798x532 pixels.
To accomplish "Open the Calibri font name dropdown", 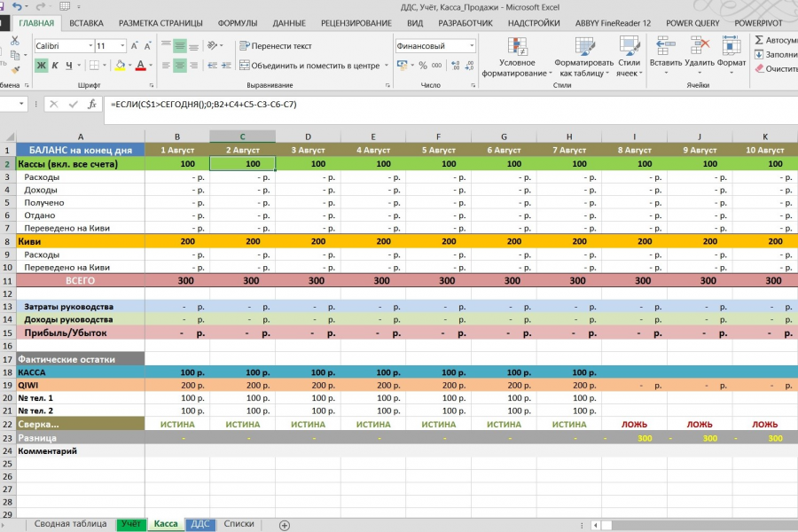I will [x=90, y=46].
